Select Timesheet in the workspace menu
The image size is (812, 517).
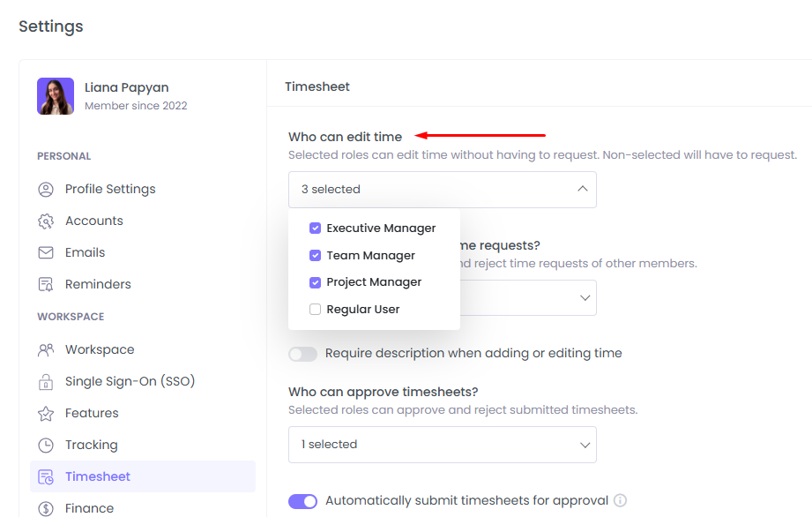point(97,476)
